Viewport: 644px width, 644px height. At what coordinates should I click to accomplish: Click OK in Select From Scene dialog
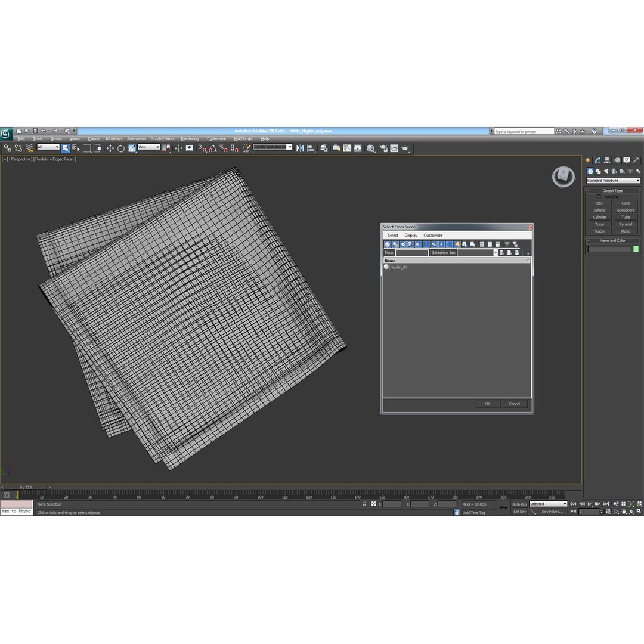[487, 404]
